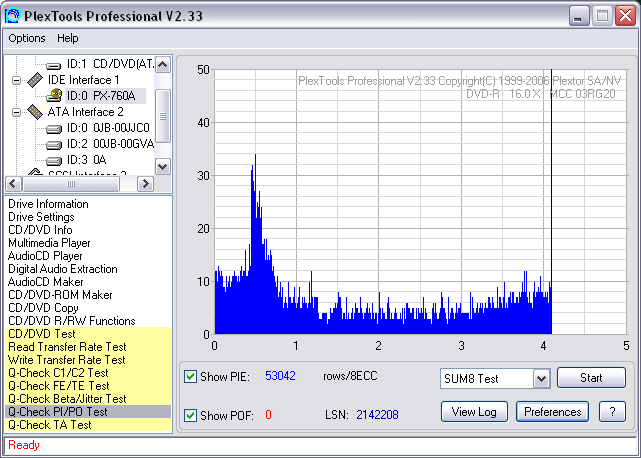Click the device tree scroll left arrow

point(13,184)
